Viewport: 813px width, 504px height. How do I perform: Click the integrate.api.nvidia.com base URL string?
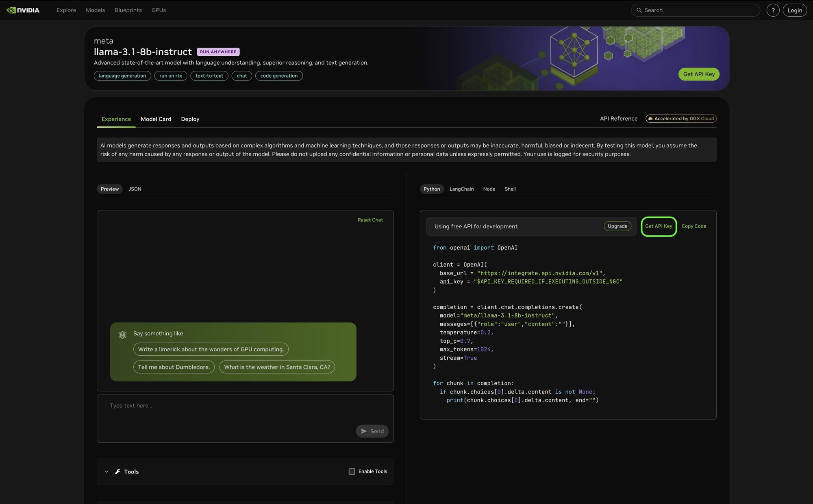pos(539,273)
